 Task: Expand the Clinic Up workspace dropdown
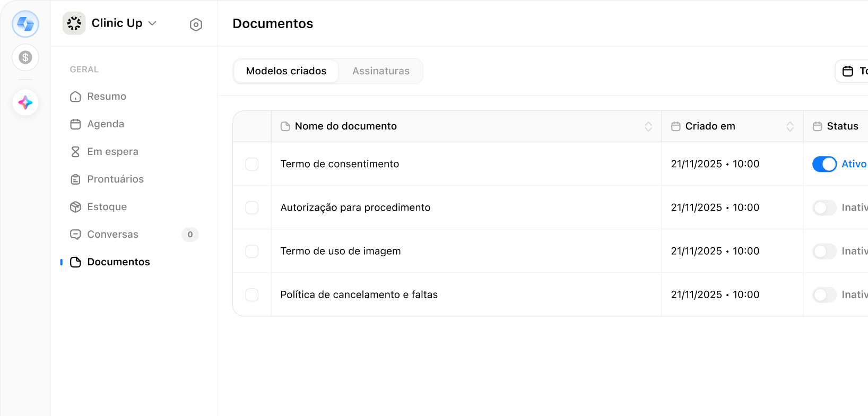coord(152,23)
